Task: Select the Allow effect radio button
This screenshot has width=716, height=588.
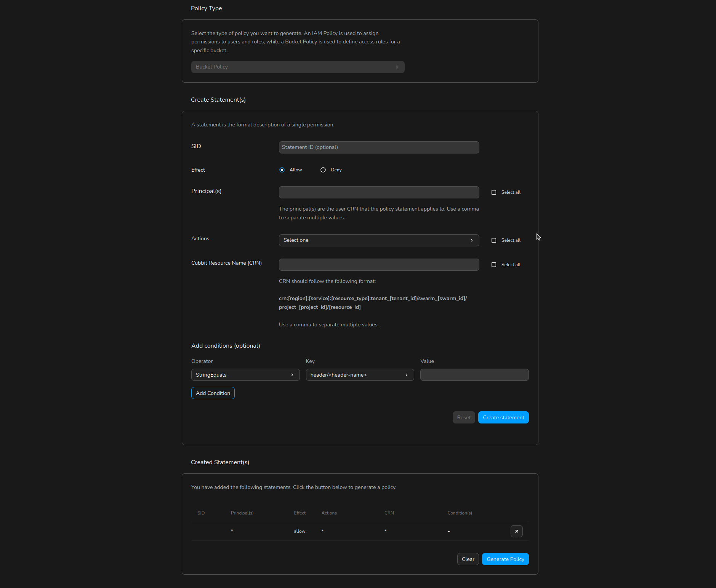Action: (x=282, y=170)
